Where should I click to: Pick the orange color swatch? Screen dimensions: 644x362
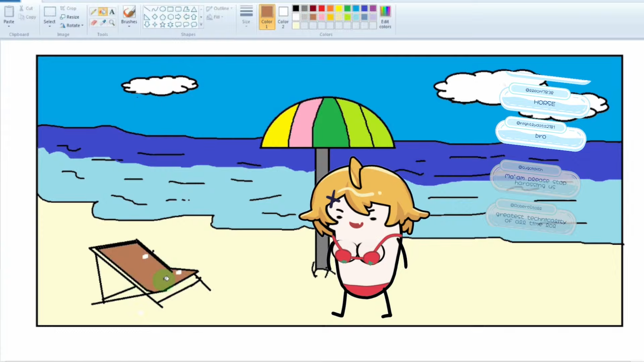tap(330, 8)
